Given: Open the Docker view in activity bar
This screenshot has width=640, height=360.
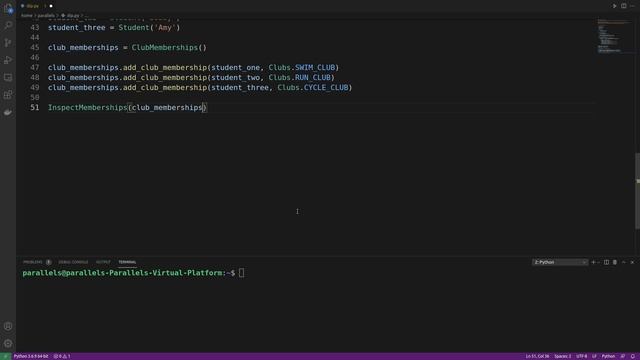Looking at the screenshot, I should click(8, 112).
